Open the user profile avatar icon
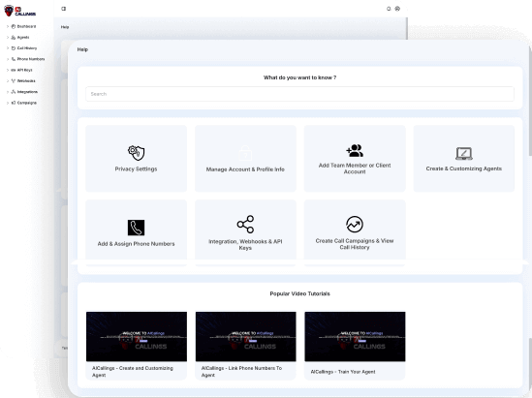Screen dimensions: 532x398 (397, 9)
